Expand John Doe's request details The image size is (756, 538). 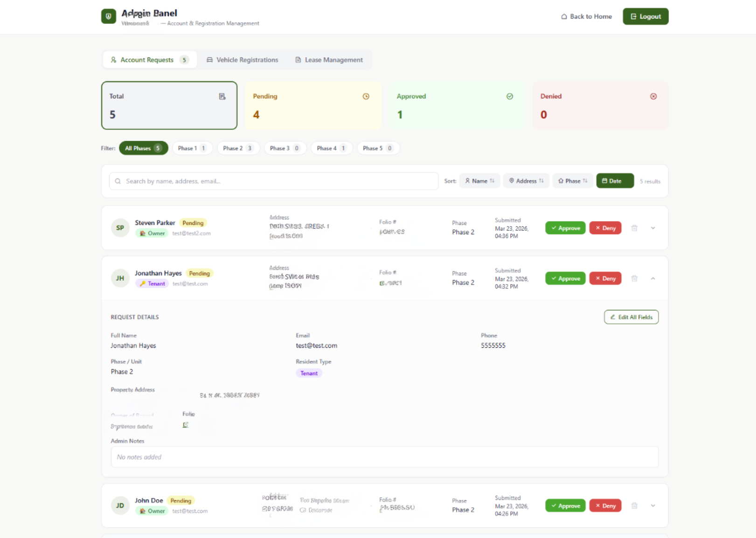coord(653,505)
